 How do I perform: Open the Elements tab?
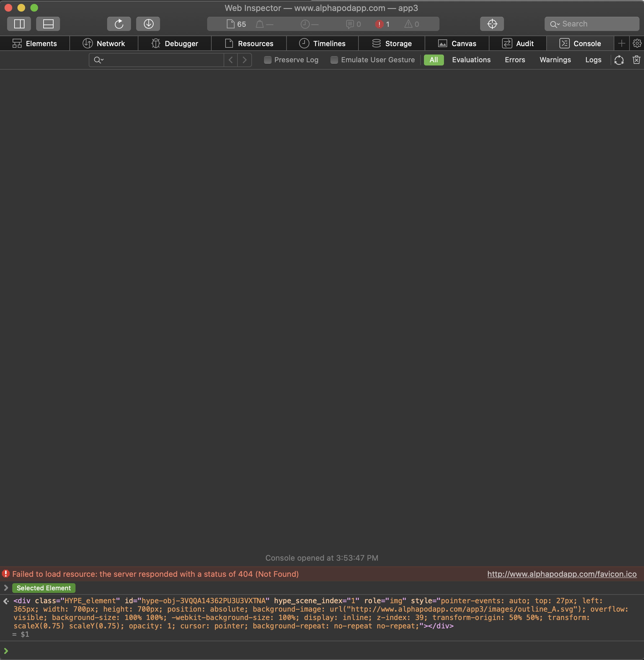[x=35, y=43]
